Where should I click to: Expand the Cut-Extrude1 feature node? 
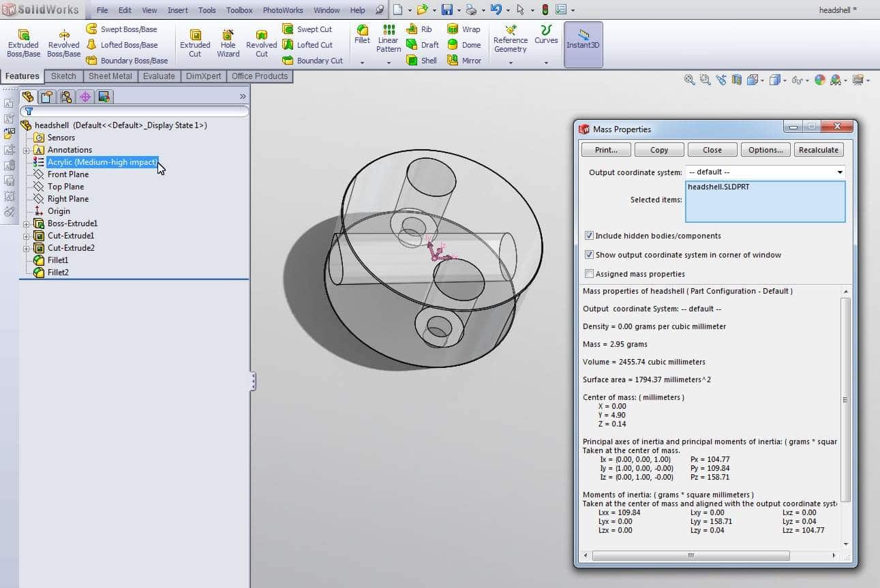click(27, 236)
